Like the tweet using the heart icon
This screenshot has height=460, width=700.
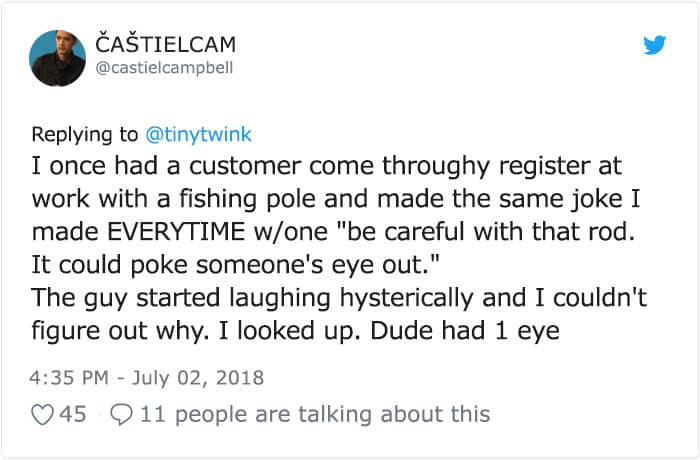click(x=42, y=414)
